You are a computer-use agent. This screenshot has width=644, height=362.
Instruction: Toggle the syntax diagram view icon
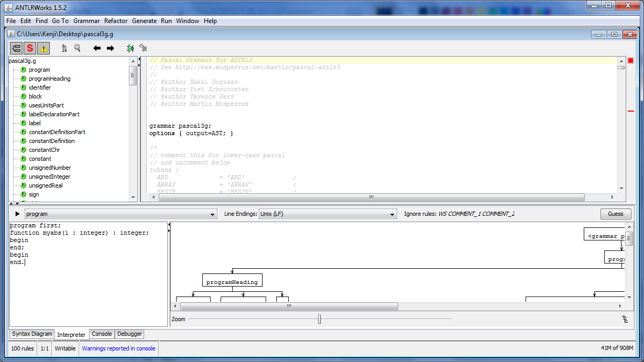16,48
